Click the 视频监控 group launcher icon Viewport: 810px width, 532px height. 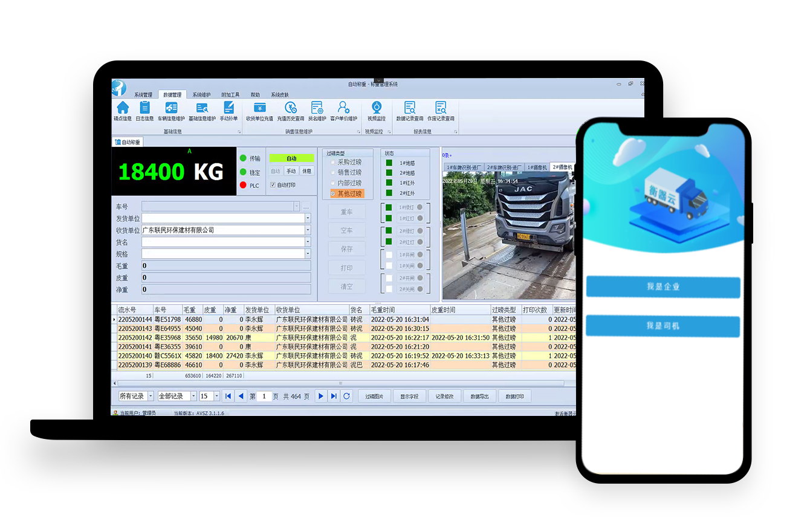coord(390,131)
